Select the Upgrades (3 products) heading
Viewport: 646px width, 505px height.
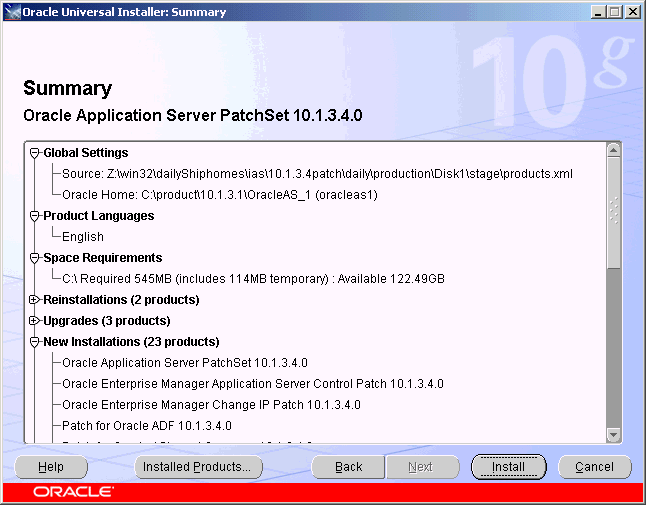pos(107,321)
